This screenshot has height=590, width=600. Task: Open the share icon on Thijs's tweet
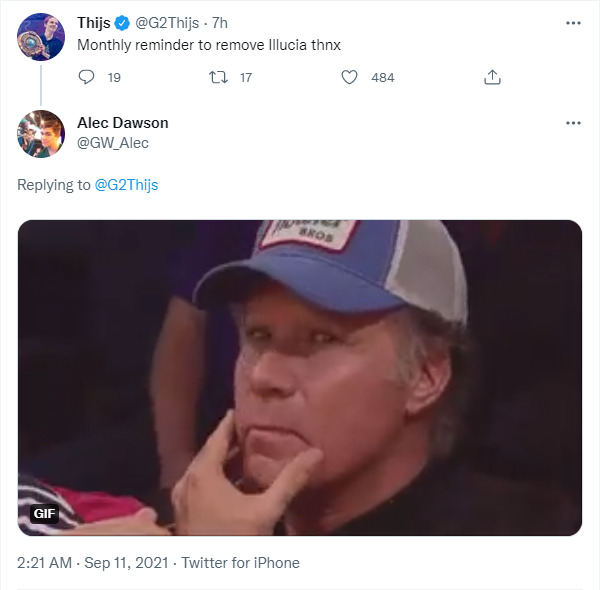pyautogui.click(x=492, y=77)
